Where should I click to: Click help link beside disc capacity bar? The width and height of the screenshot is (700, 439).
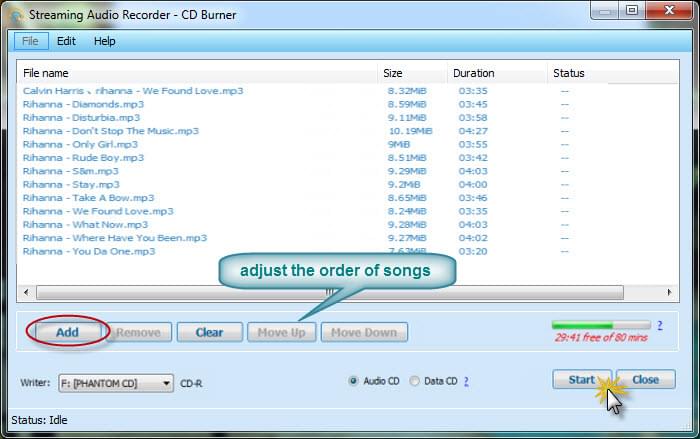click(659, 325)
